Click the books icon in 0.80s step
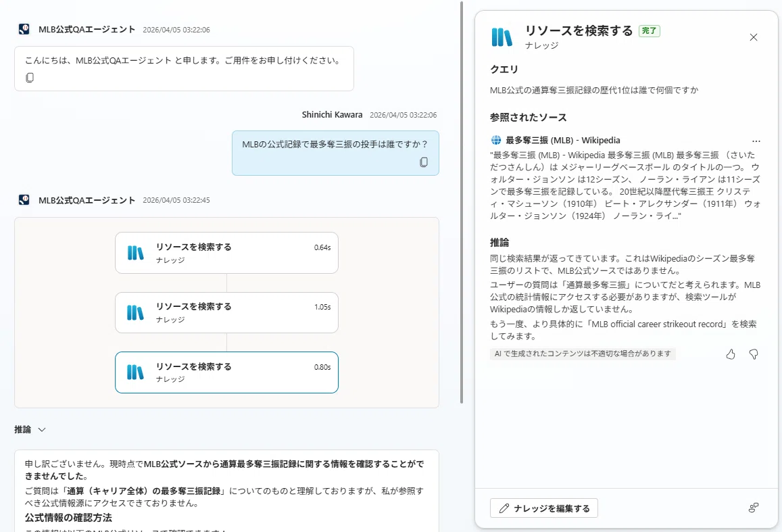 (135, 372)
